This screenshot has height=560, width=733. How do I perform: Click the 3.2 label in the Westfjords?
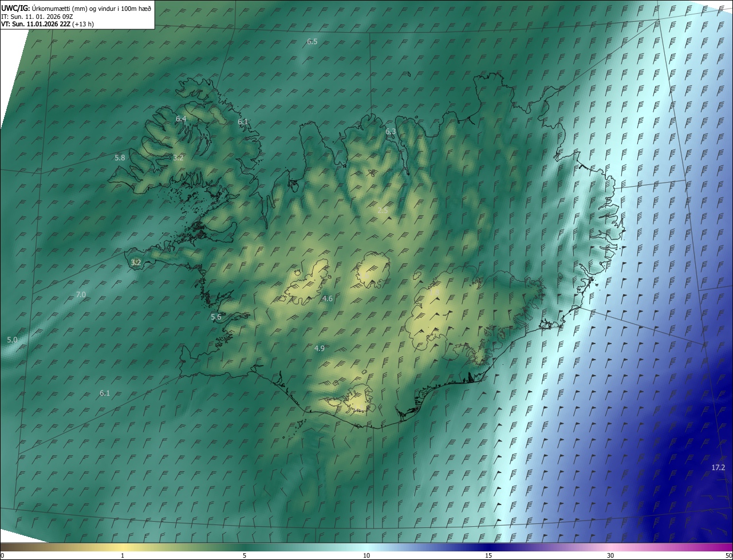[178, 158]
